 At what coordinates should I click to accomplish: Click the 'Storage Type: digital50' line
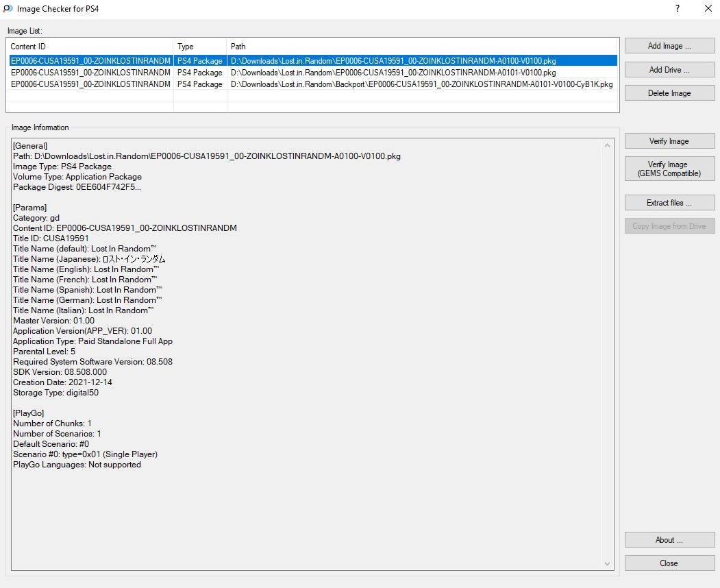55,393
